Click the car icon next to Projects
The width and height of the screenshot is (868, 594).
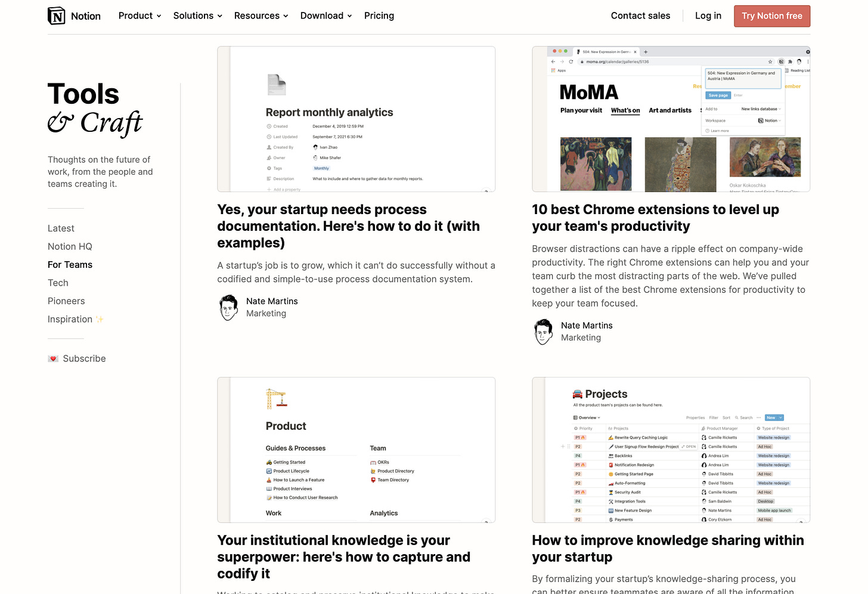coord(578,394)
